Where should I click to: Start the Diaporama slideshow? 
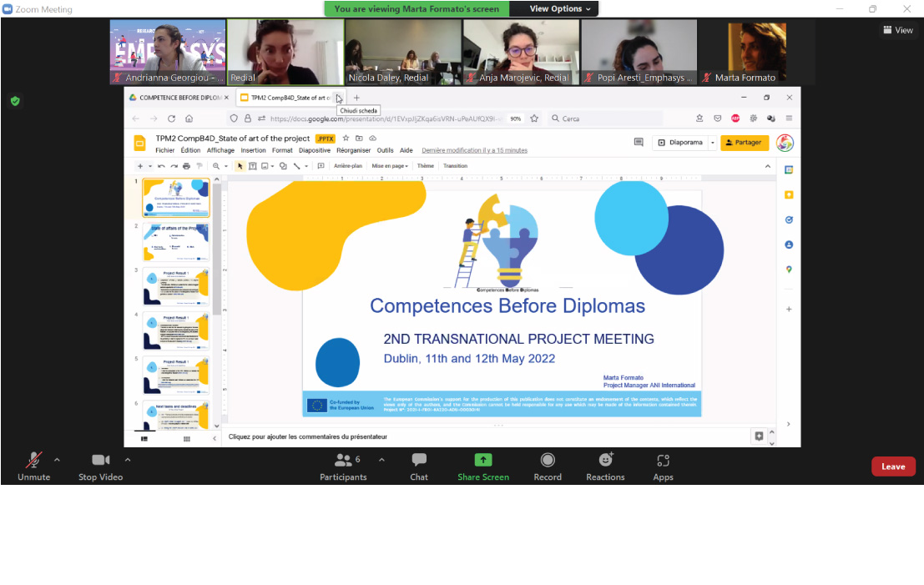[x=680, y=143]
